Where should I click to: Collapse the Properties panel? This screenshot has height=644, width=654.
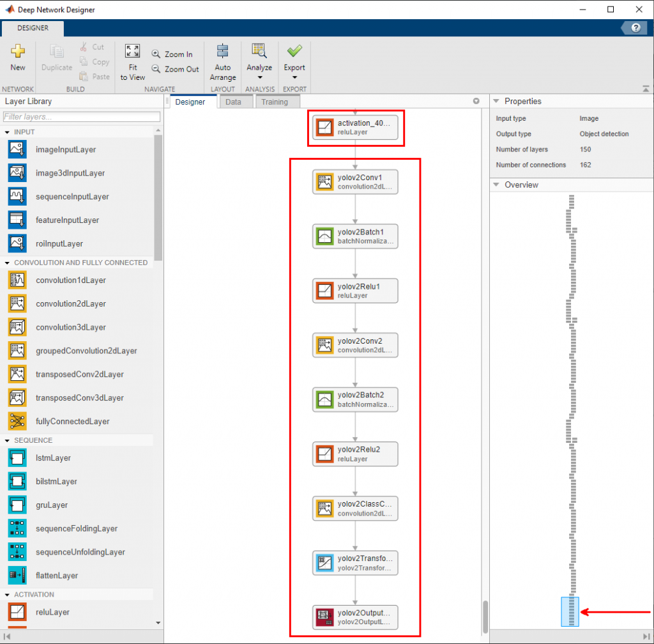497,102
